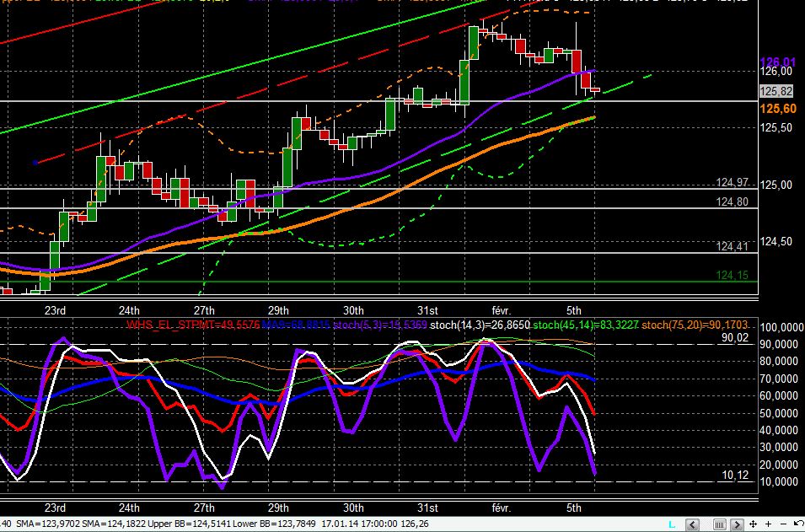The width and height of the screenshot is (805, 532).
Task: Click 23rd on the price chart date axis
Action: point(55,310)
